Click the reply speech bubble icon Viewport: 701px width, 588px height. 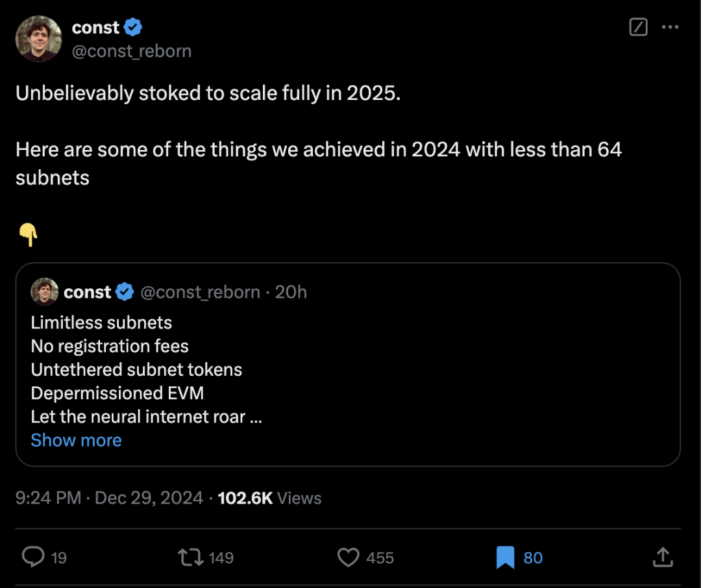(x=33, y=557)
